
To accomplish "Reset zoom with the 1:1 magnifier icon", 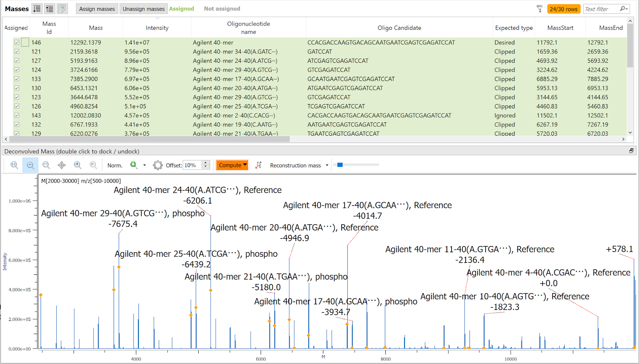I will (x=14, y=165).
